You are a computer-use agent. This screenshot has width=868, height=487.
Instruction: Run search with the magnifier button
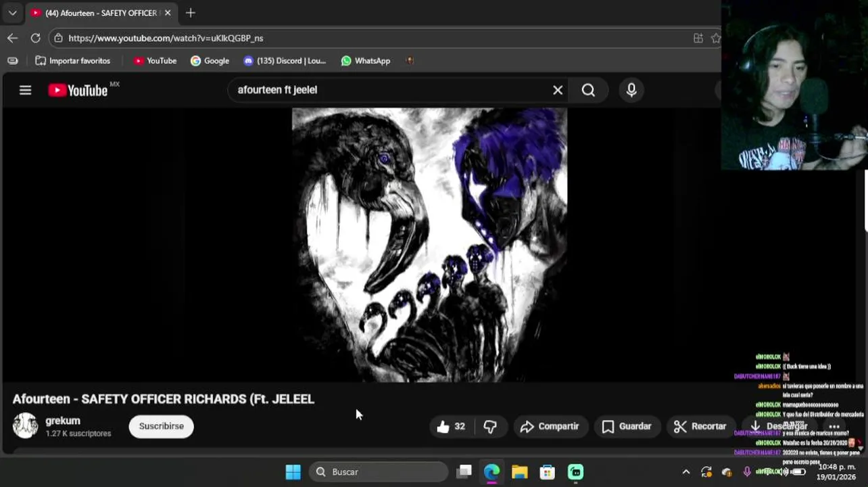tap(588, 90)
